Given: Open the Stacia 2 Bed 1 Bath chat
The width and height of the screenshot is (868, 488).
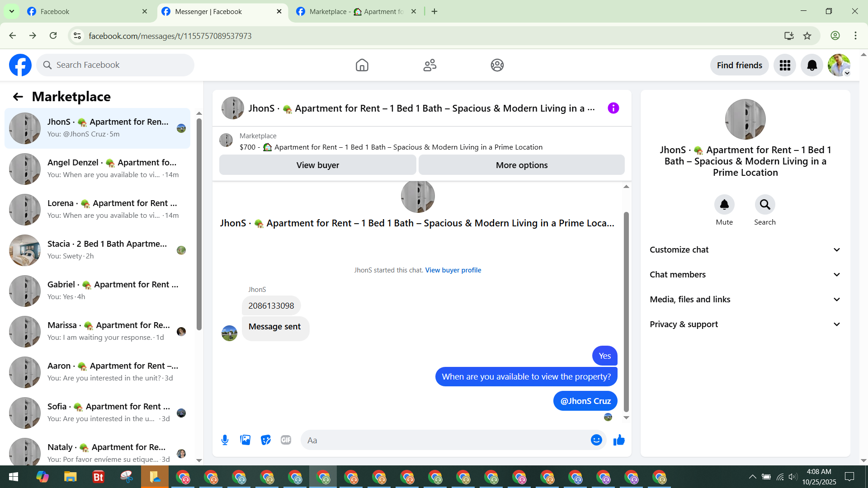Looking at the screenshot, I should point(97,250).
